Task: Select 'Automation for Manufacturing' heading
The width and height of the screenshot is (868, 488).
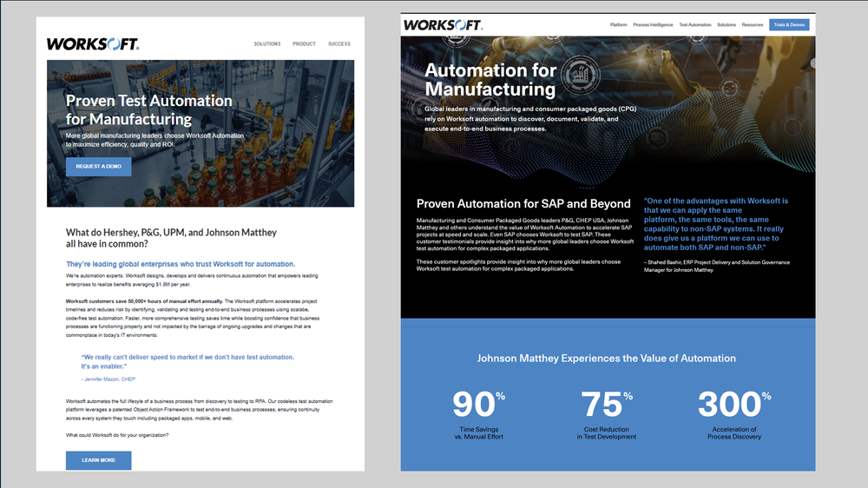Action: pos(490,80)
